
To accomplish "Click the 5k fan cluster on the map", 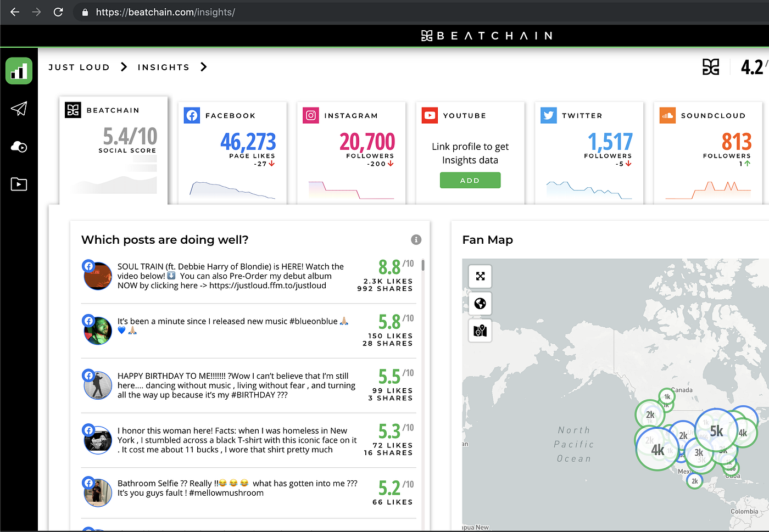I will pyautogui.click(x=717, y=430).
